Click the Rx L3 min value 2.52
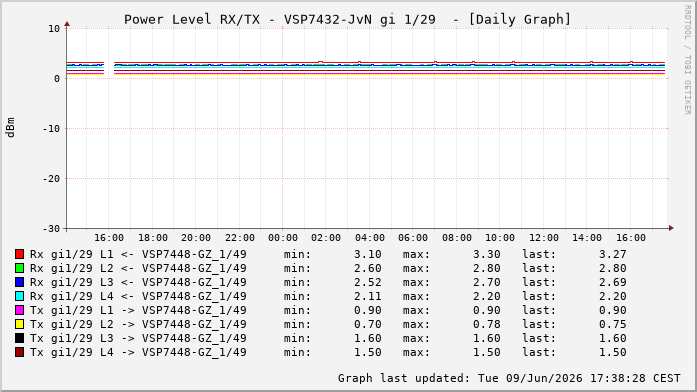Viewport: 697px width, 392px height. pos(368,282)
